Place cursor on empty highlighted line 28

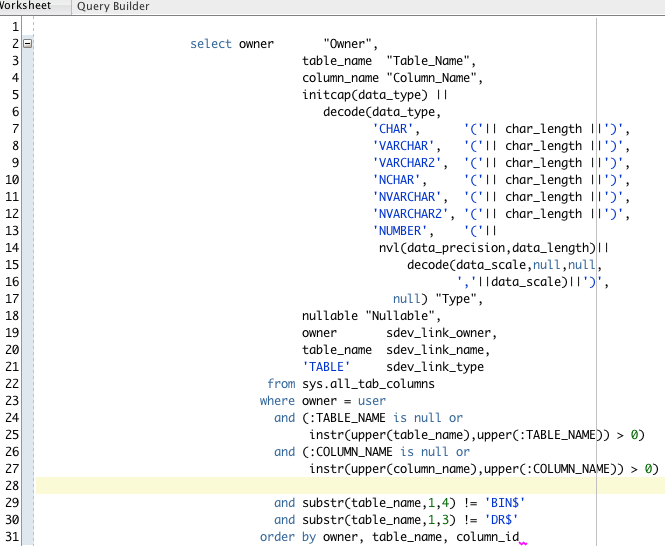(x=350, y=485)
